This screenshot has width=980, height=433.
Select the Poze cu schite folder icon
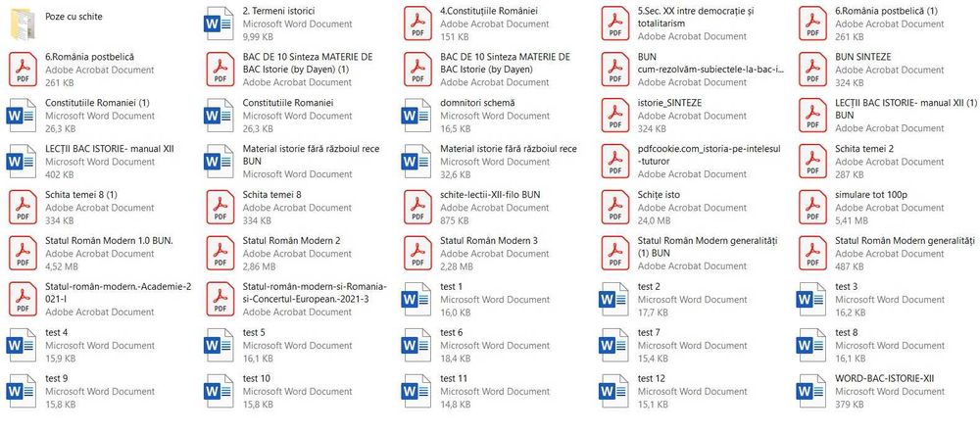click(x=24, y=24)
